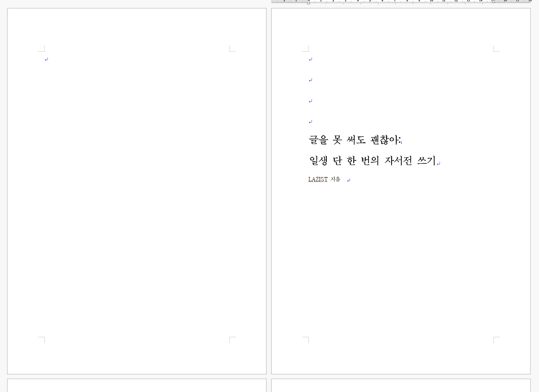
Task: Click the second paragraph mark on the title page
Action: (x=310, y=80)
